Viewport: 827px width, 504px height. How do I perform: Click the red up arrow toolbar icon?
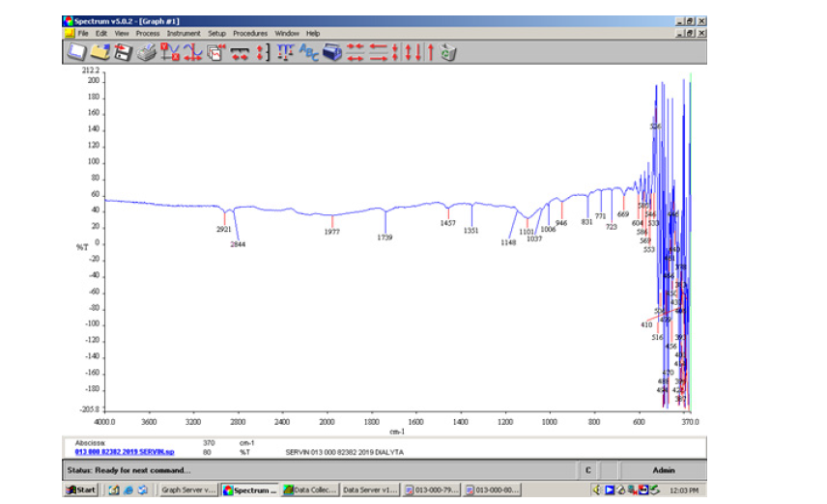(x=430, y=52)
